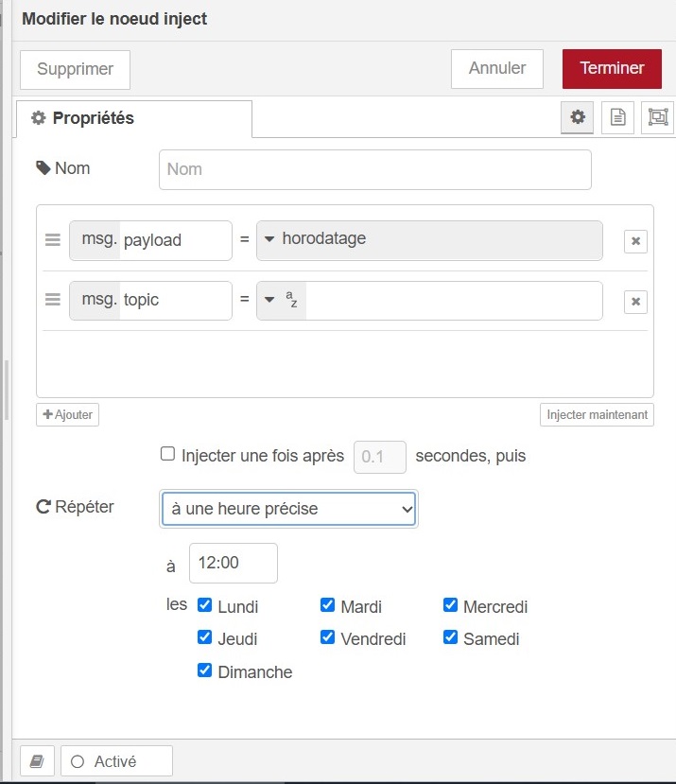Uncheck the Dimanche checkbox

tap(204, 671)
